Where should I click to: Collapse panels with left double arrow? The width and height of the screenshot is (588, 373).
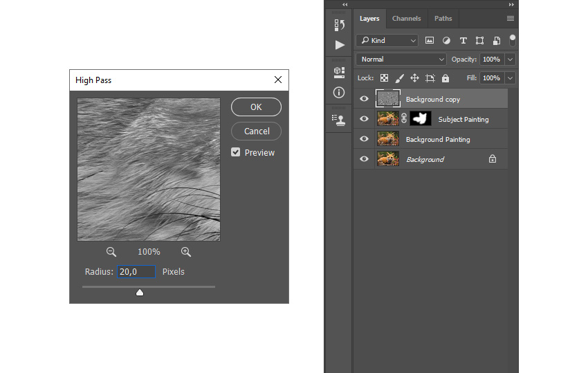345,5
